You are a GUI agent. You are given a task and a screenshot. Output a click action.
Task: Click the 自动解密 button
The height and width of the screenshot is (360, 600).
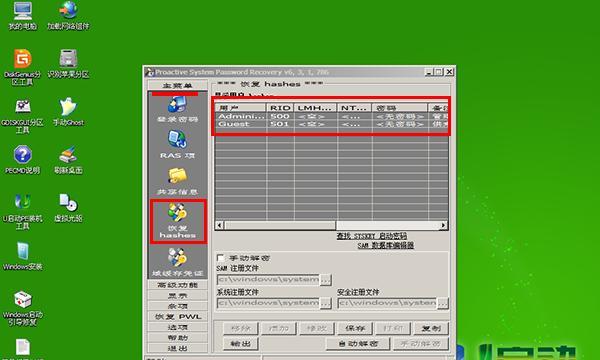[x=358, y=344]
